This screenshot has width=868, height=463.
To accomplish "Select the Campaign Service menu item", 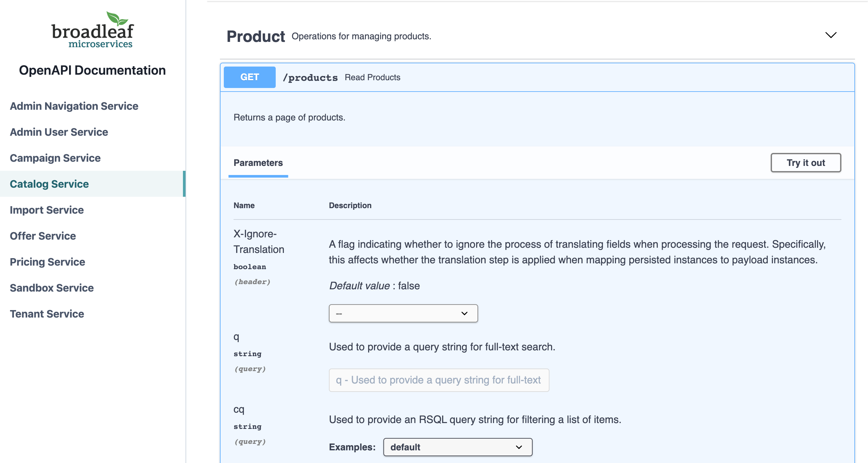I will pyautogui.click(x=55, y=158).
